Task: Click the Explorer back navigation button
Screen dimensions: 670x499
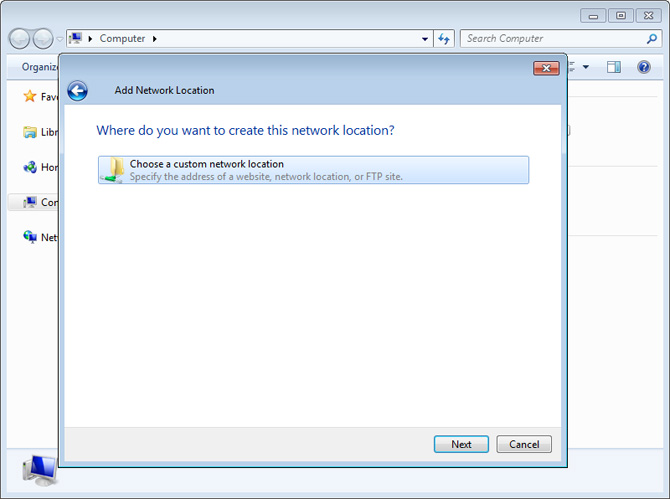Action: click(19, 39)
